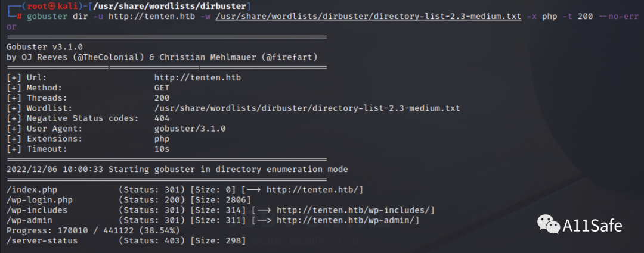Click the http://tenten.htb value beside Url
The width and height of the screenshot is (644, 253).
[x=197, y=77]
